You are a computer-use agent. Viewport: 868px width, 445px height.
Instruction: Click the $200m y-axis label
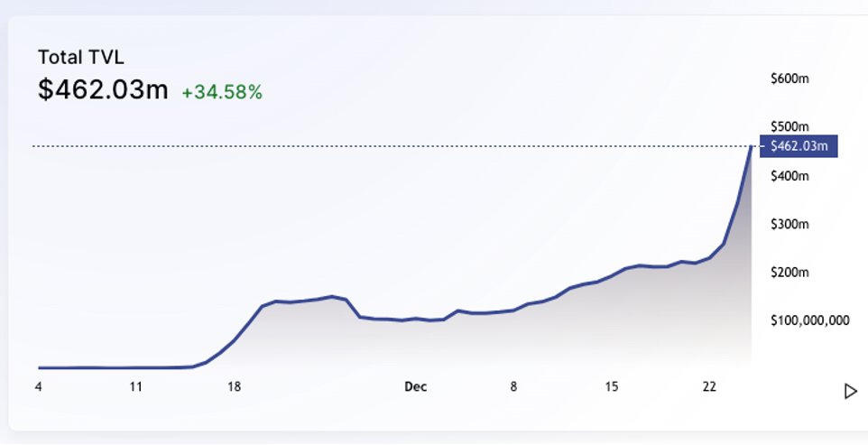790,272
